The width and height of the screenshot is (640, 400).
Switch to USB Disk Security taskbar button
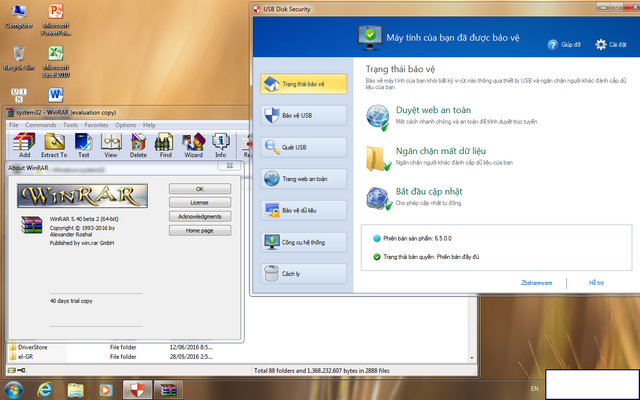tap(138, 390)
